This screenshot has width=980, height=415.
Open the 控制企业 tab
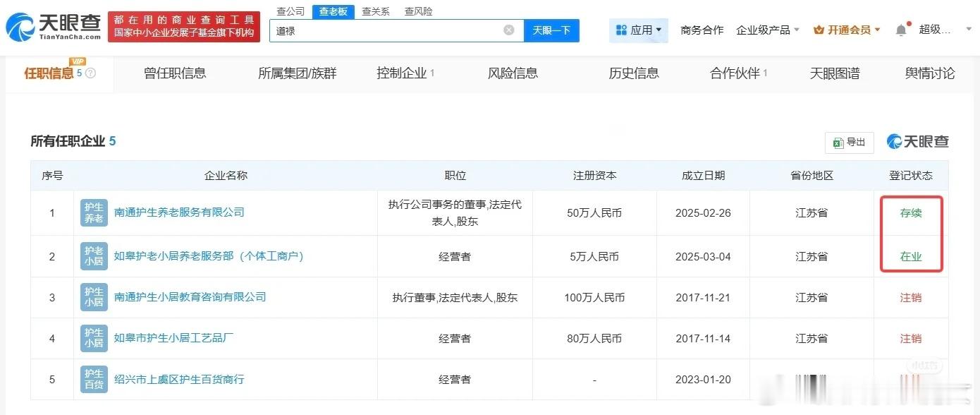pyautogui.click(x=405, y=73)
